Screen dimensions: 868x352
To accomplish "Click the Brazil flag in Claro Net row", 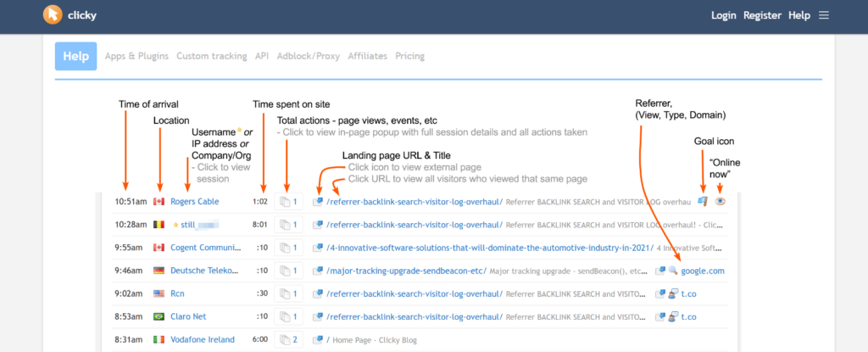I will (x=159, y=317).
